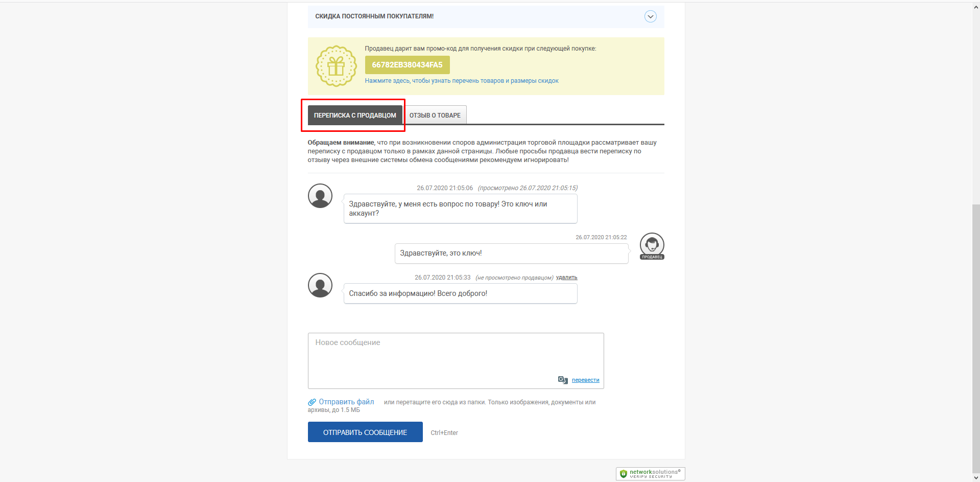Screen dimensions: 980x482
Task: Click the seller headset avatar icon
Action: point(652,246)
